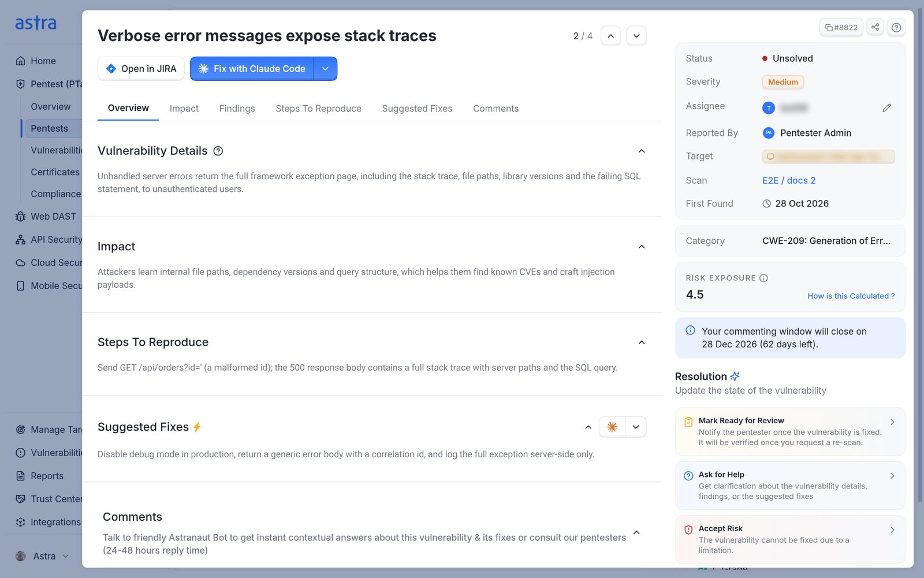This screenshot has height=578, width=924.
Task: Click Integrations icon in sidebar
Action: [21, 522]
